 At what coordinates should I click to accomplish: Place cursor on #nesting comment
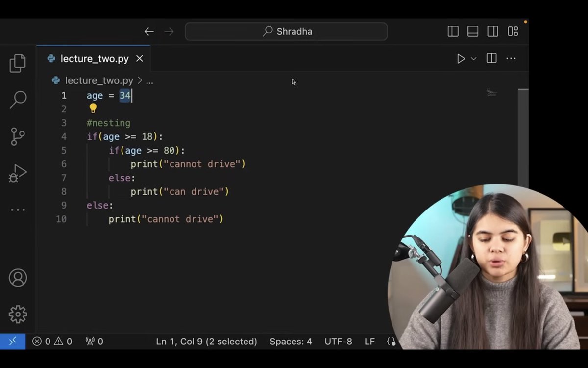pos(108,123)
